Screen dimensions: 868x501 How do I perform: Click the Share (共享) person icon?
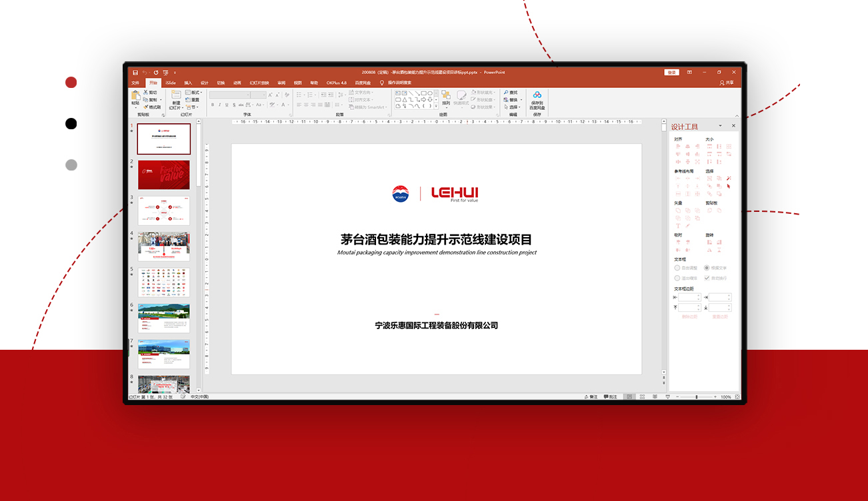pos(722,83)
